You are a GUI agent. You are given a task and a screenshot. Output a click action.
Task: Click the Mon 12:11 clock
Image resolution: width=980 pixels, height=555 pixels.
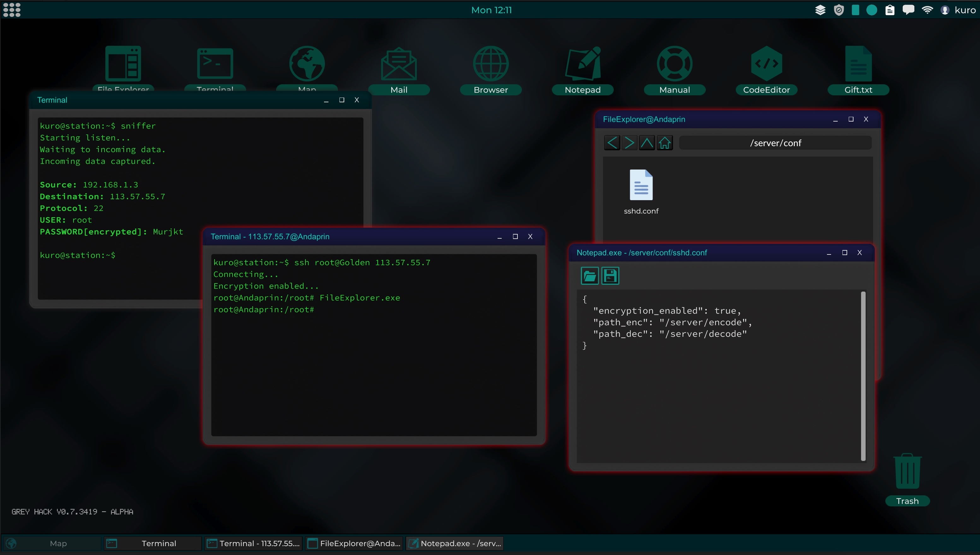491,10
